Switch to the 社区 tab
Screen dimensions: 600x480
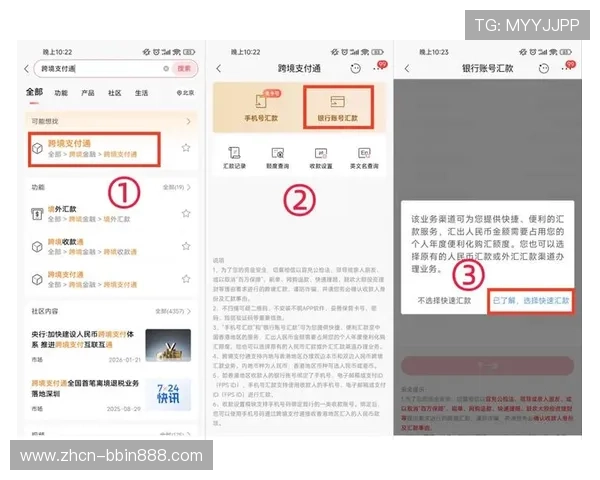114,93
